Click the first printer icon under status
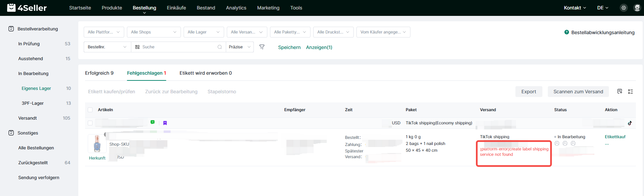The height and width of the screenshot is (196, 644). [557, 144]
